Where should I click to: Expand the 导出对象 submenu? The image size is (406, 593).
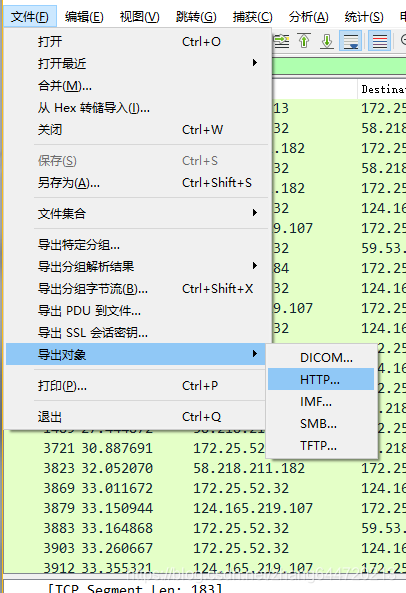(x=135, y=354)
